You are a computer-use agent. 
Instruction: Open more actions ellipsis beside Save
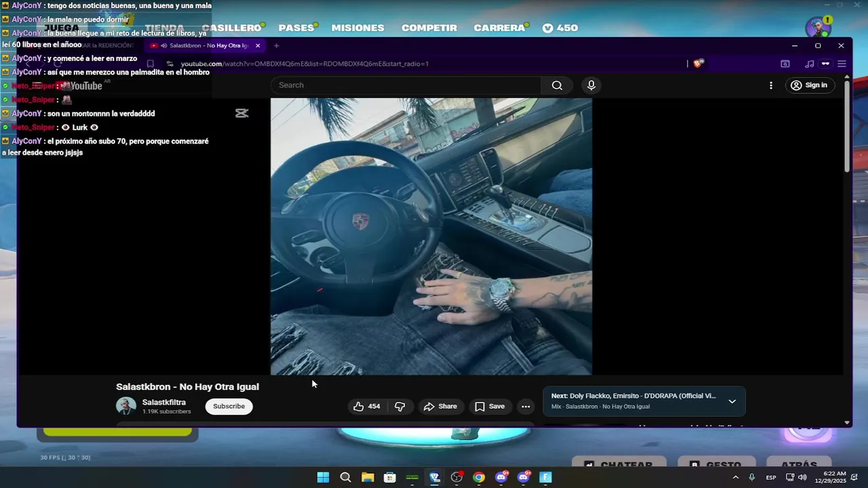point(526,407)
